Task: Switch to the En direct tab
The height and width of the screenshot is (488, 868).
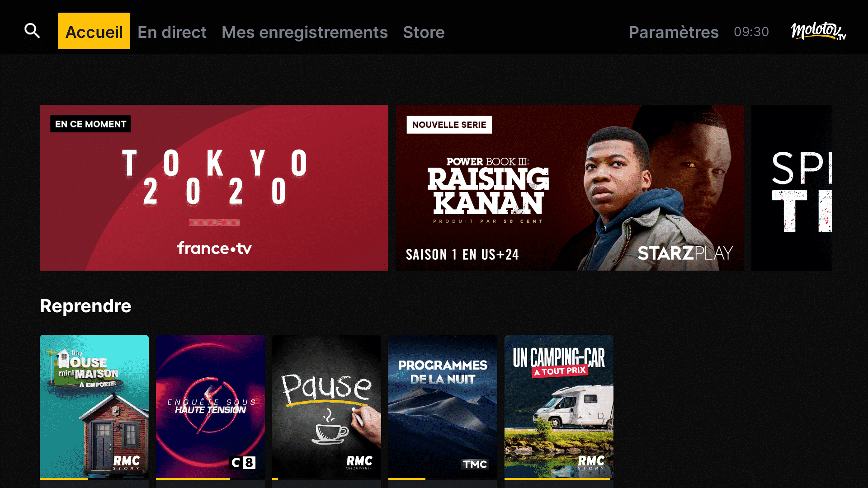Action: [x=172, y=32]
